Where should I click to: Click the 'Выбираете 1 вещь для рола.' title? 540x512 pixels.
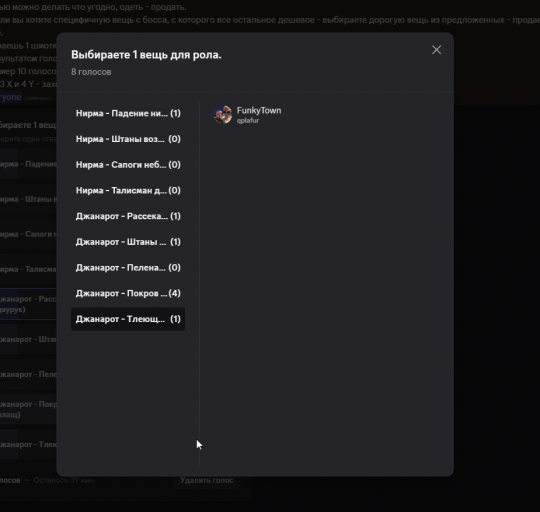coord(146,55)
